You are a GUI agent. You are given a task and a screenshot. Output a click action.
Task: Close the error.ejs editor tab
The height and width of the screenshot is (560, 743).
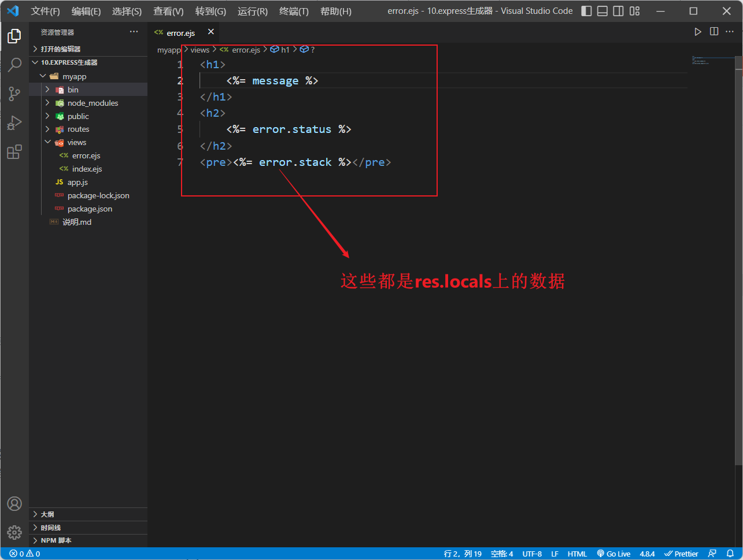[211, 32]
